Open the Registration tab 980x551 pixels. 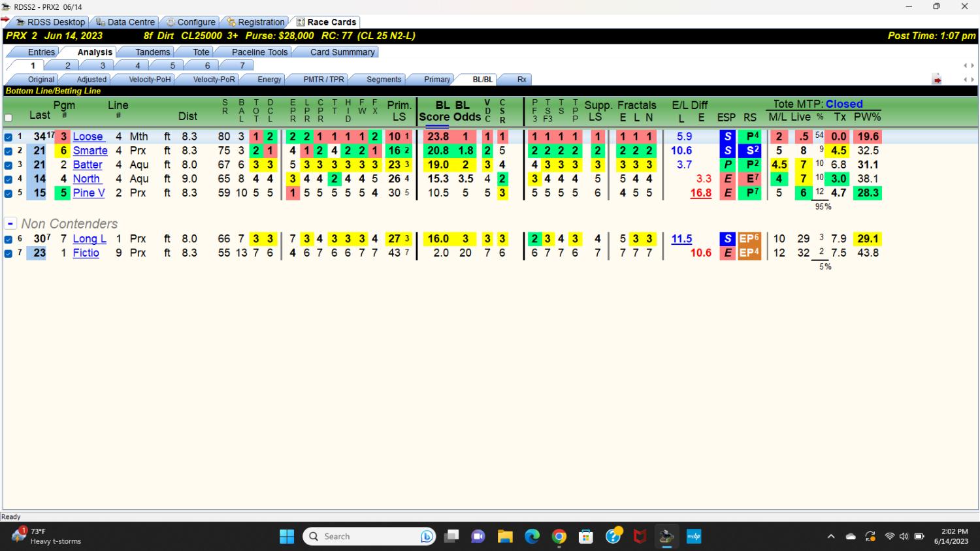[255, 22]
